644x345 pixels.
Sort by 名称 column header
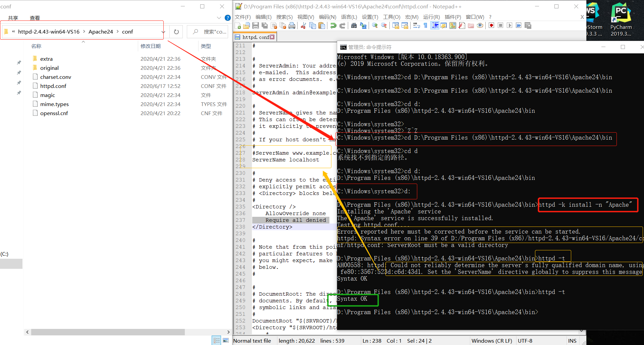[x=36, y=46]
